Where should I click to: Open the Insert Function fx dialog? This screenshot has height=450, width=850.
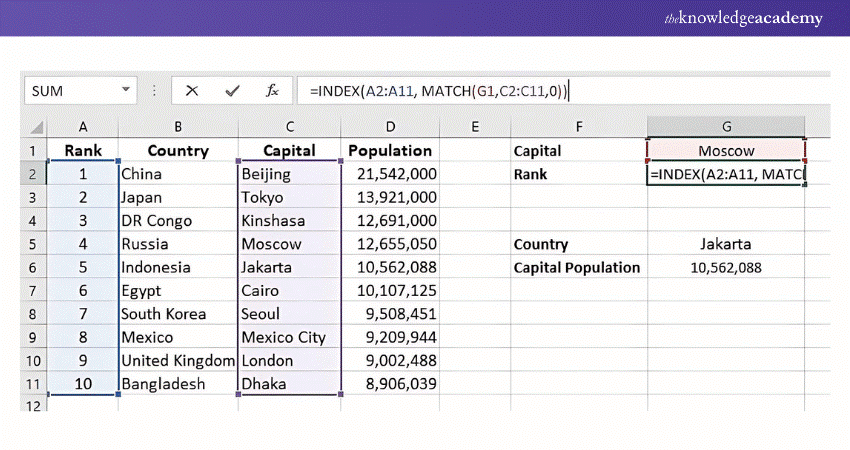(x=271, y=90)
